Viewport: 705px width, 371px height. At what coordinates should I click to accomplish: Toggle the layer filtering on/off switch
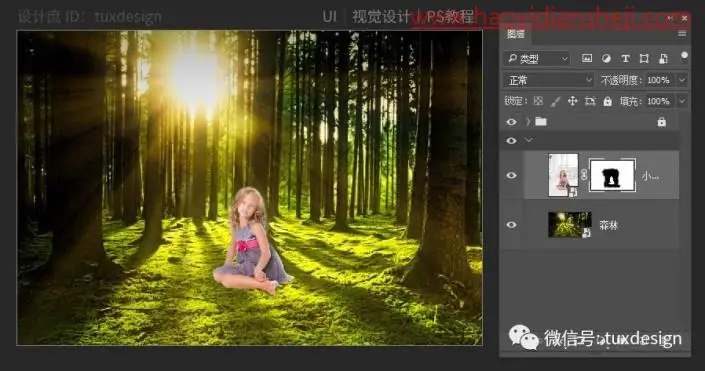coord(684,56)
